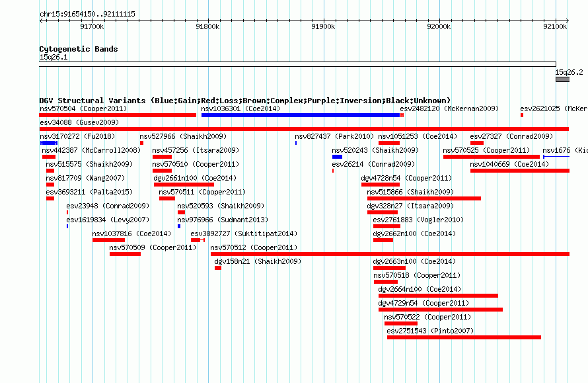This screenshot has width=588, height=383.
Task: Click esv3892727 (Suktitipat2014) label
Action: 244,234
